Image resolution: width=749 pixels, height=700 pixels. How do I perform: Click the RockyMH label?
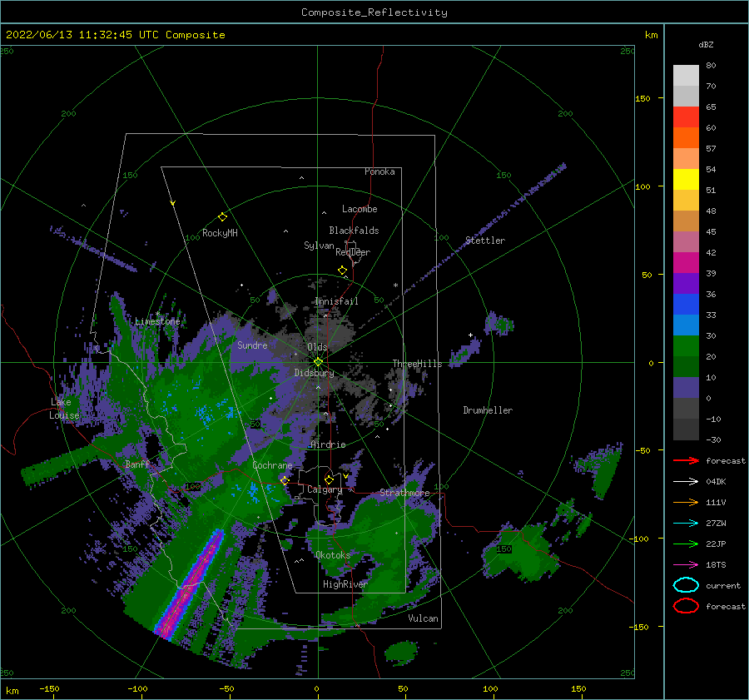click(220, 233)
